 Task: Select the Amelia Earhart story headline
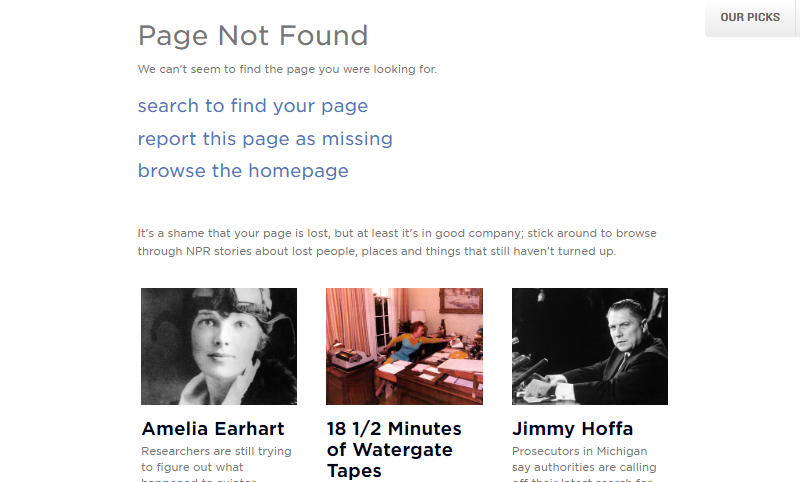213,429
